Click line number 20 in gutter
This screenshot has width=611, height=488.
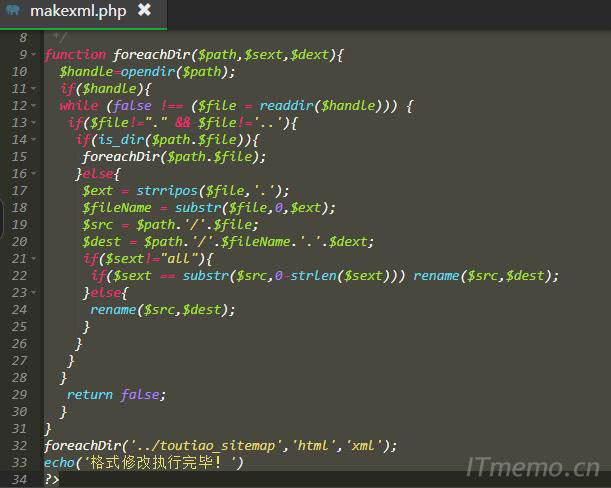click(x=19, y=242)
